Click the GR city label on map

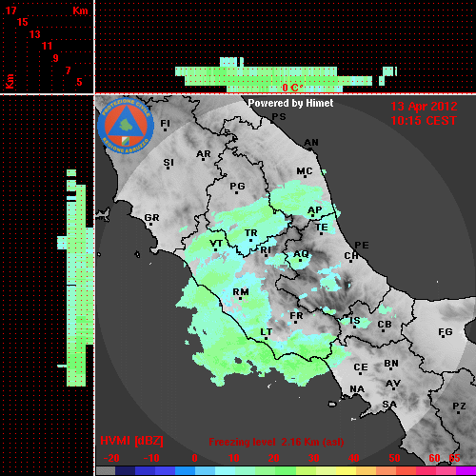[151, 218]
